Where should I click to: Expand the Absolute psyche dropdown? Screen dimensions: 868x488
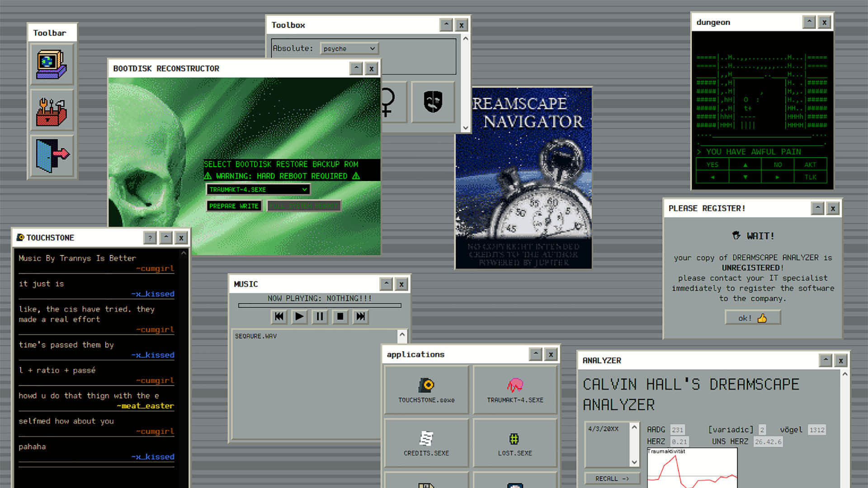[x=349, y=48]
